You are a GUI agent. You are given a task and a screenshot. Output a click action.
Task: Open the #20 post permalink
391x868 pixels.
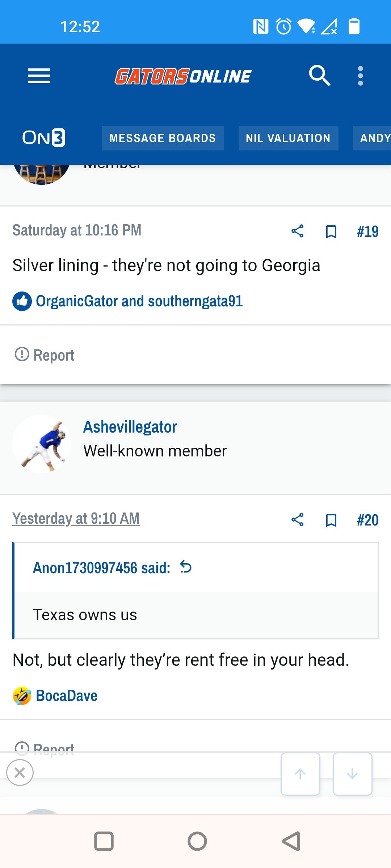tap(367, 520)
